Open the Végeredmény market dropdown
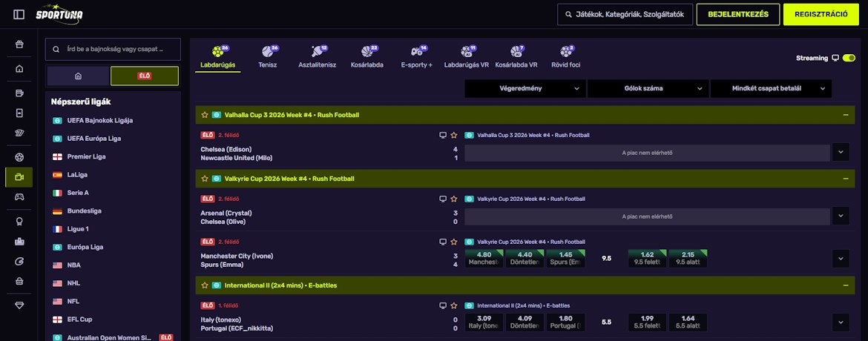This screenshot has width=868, height=341. point(525,88)
